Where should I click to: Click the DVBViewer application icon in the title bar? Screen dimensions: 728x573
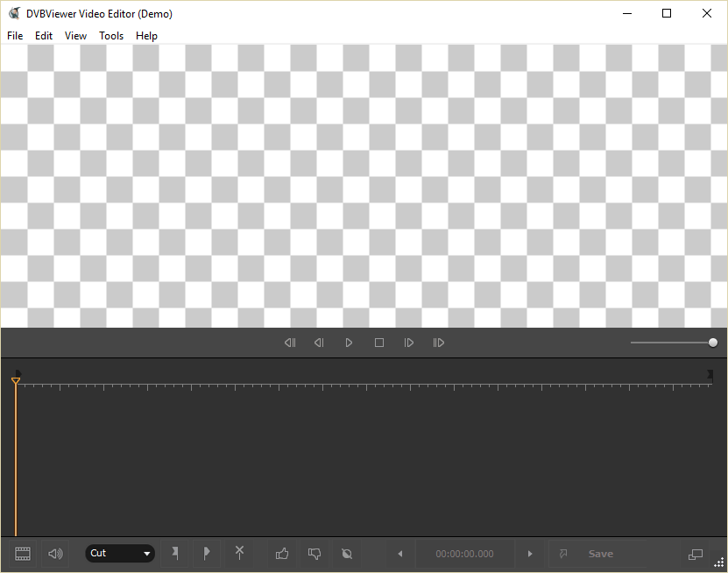tap(14, 13)
